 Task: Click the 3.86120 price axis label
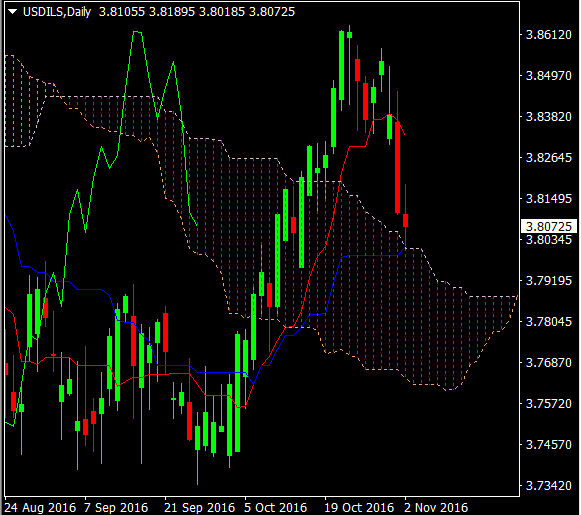click(x=549, y=34)
